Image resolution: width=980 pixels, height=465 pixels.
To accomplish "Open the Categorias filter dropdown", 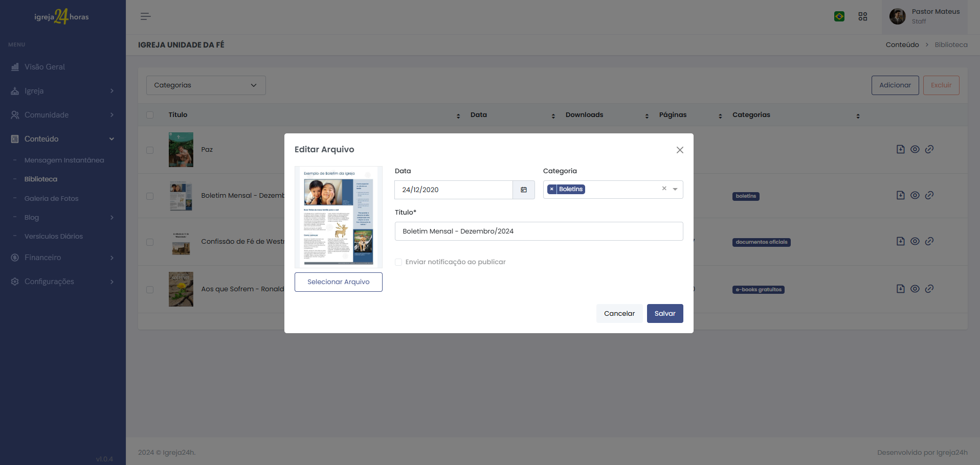I will click(206, 85).
